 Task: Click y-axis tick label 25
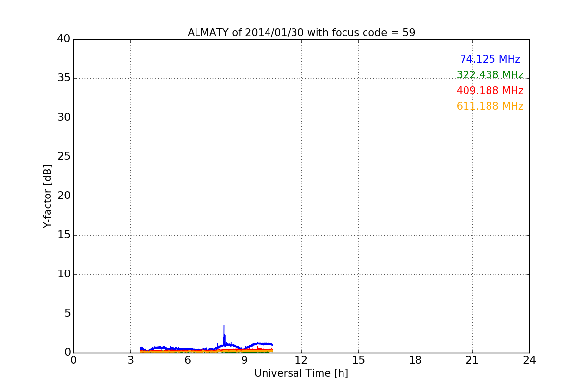point(64,156)
